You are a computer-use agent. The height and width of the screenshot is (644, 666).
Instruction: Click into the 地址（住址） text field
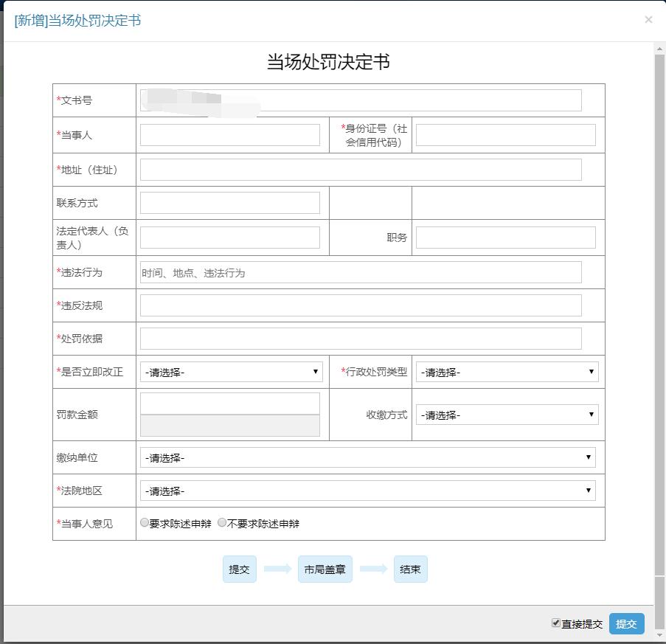pos(361,170)
